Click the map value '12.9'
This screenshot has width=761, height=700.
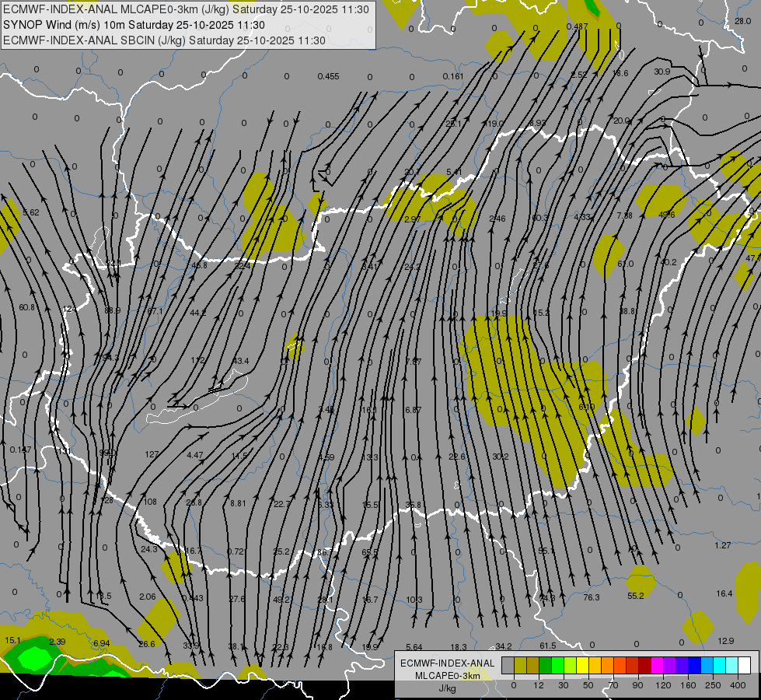(x=725, y=641)
